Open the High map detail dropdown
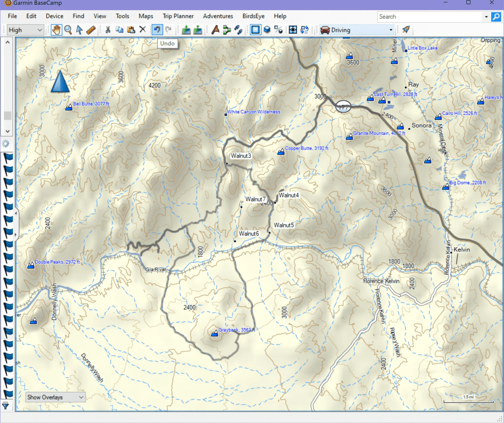The height and width of the screenshot is (423, 504). [x=25, y=30]
